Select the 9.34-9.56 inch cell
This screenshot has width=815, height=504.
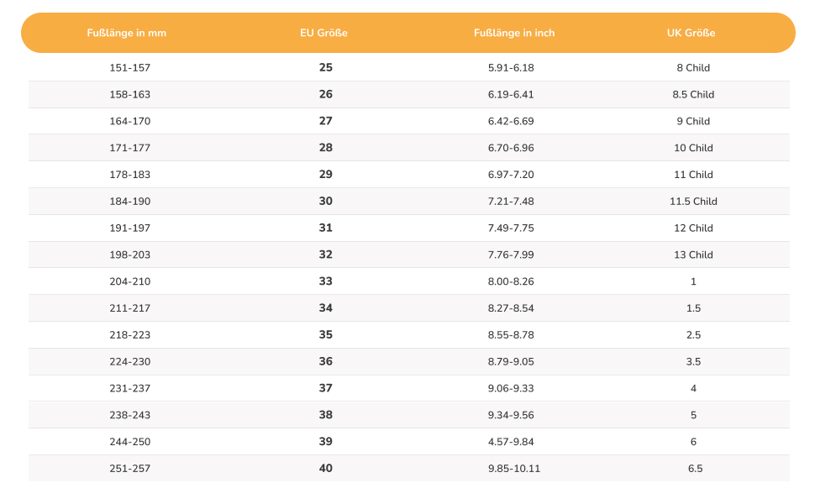pos(511,415)
